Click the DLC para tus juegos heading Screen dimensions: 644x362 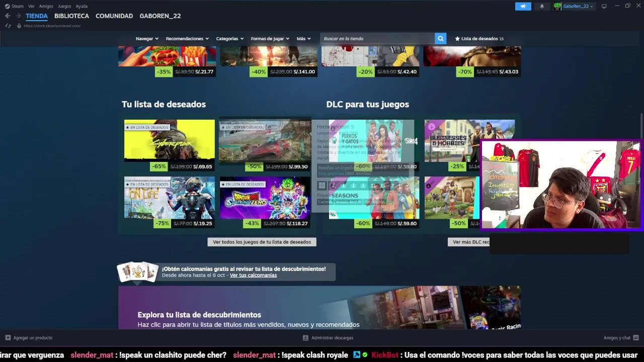367,104
